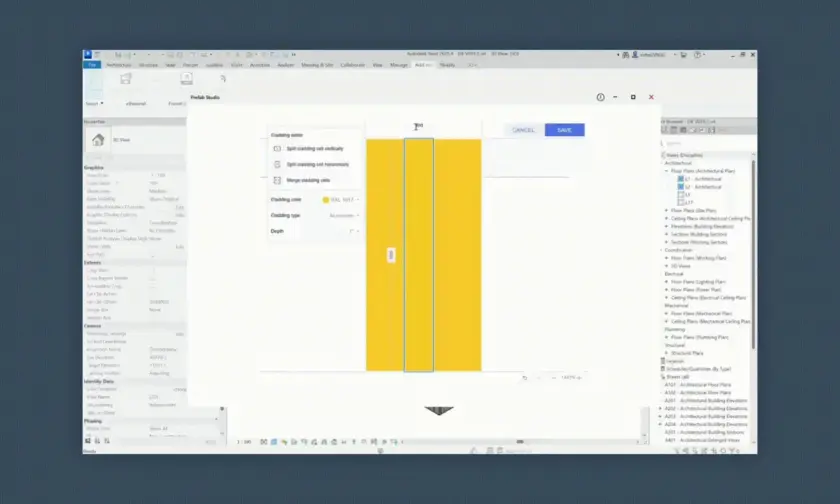The height and width of the screenshot is (504, 840).
Task: Click the Revit help question mark icon
Action: coord(697,55)
